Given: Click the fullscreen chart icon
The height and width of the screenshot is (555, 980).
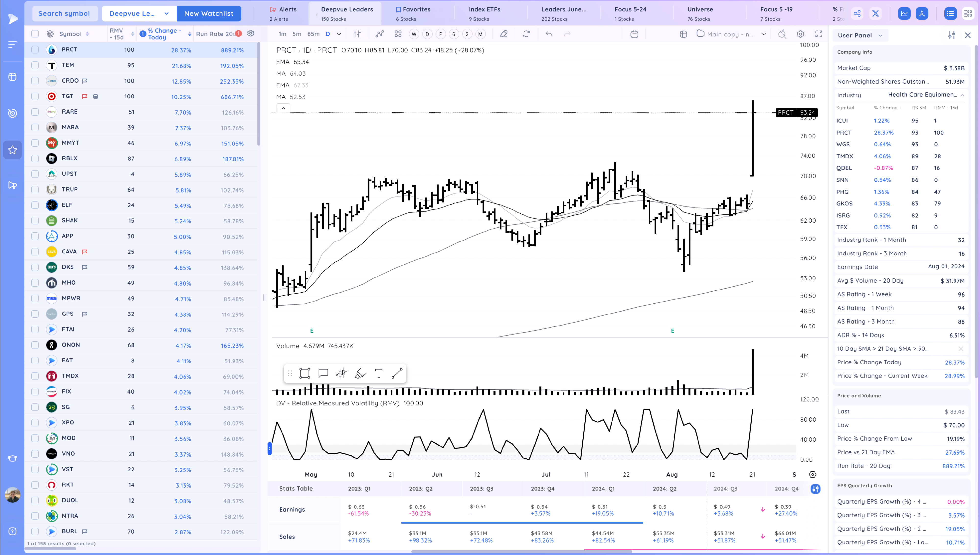Looking at the screenshot, I should (x=818, y=34).
